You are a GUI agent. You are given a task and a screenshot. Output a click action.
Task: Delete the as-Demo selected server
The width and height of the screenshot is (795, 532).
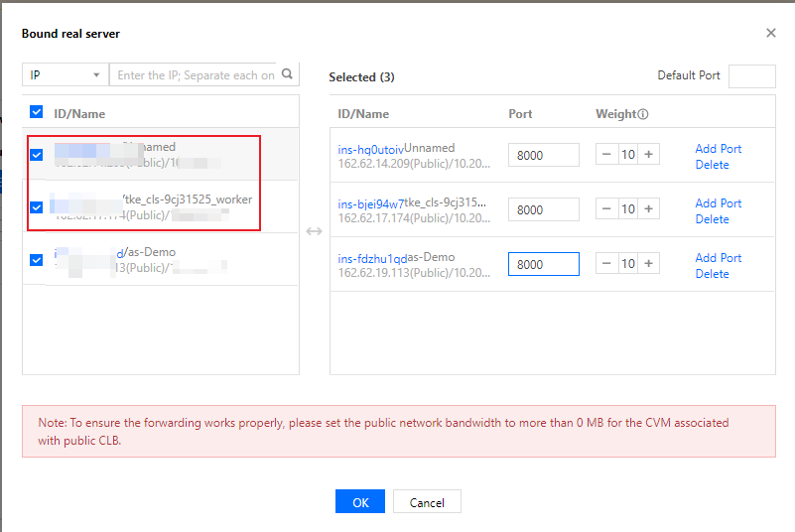pos(712,274)
